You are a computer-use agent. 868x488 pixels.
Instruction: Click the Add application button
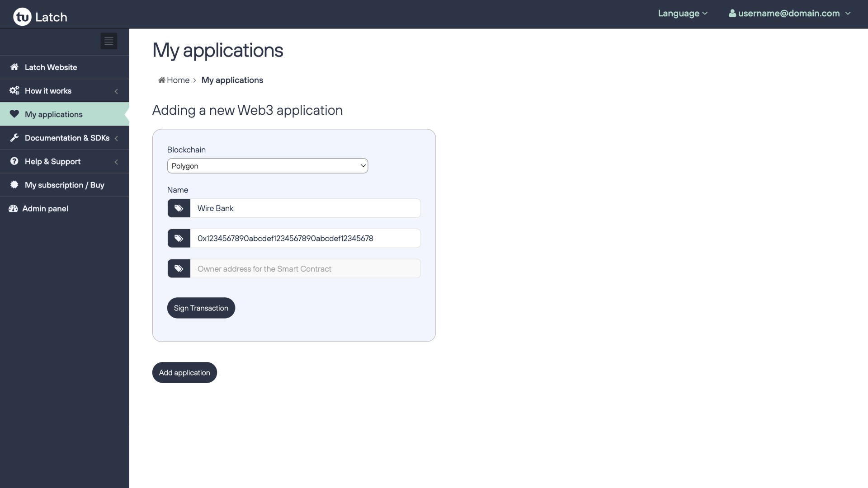tap(184, 372)
